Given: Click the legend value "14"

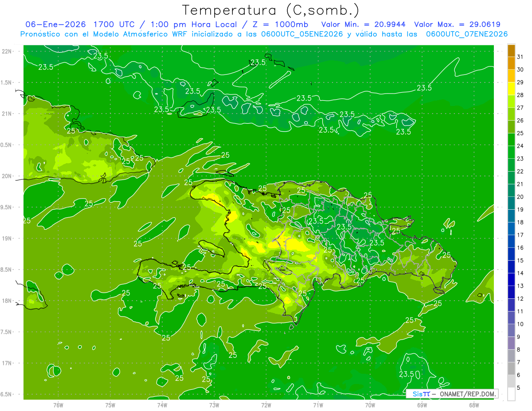Looking at the screenshot, I should (520, 273).
